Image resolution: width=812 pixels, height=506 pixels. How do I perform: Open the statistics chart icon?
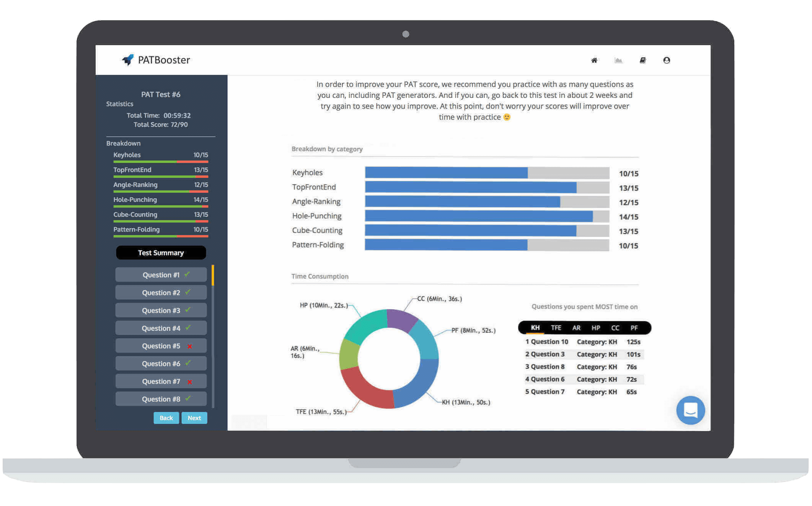tap(618, 60)
